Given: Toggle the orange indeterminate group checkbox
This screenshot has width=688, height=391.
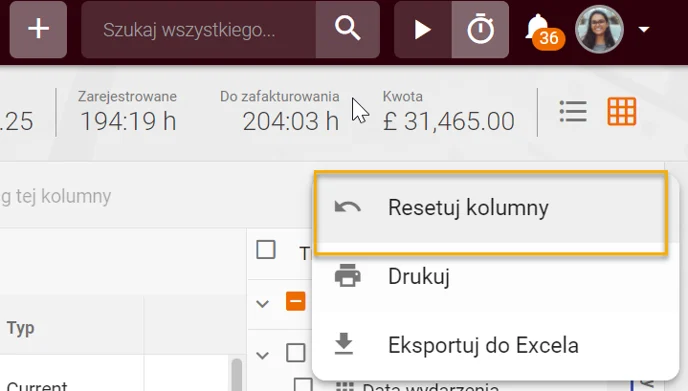Looking at the screenshot, I should point(296,301).
